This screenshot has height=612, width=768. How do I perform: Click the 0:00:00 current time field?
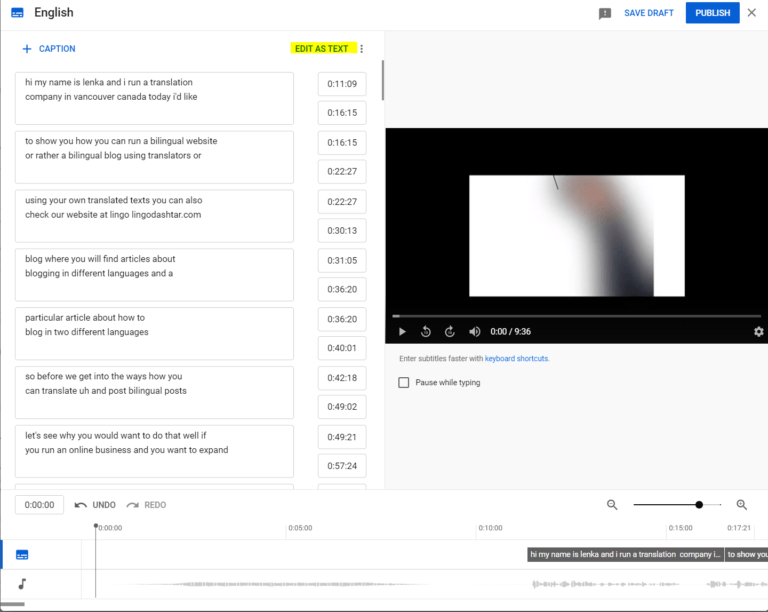[39, 505]
